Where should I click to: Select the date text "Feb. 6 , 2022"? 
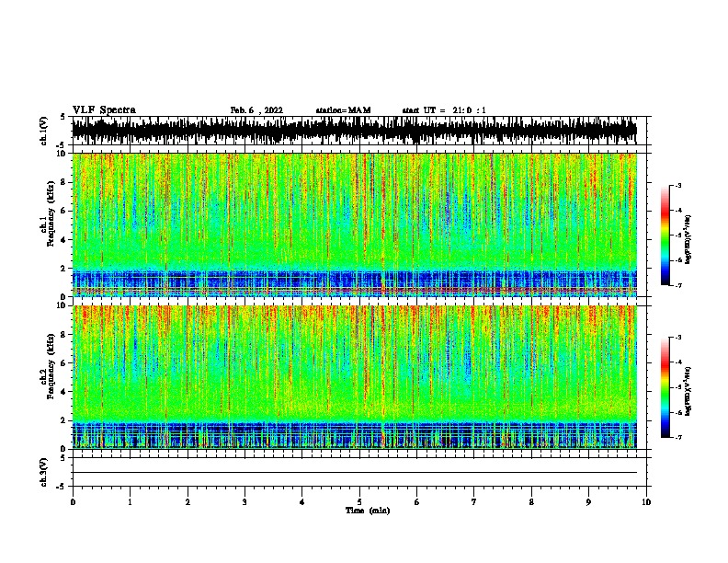click(256, 110)
